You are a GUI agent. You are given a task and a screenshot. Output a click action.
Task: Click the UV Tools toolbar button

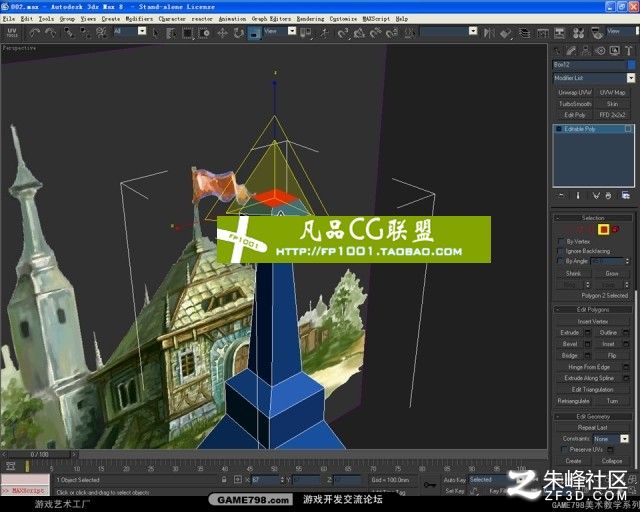point(12,33)
